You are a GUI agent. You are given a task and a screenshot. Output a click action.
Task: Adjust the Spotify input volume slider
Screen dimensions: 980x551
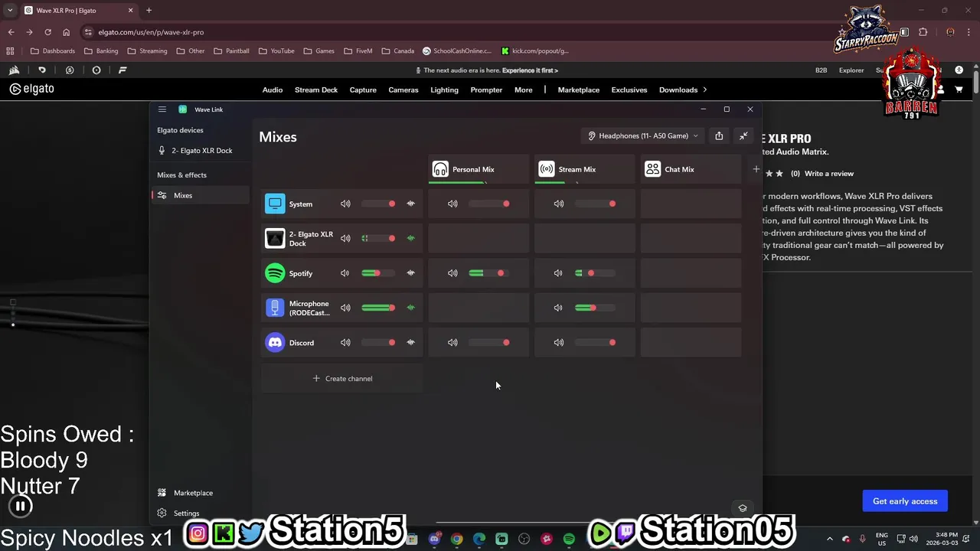point(379,273)
